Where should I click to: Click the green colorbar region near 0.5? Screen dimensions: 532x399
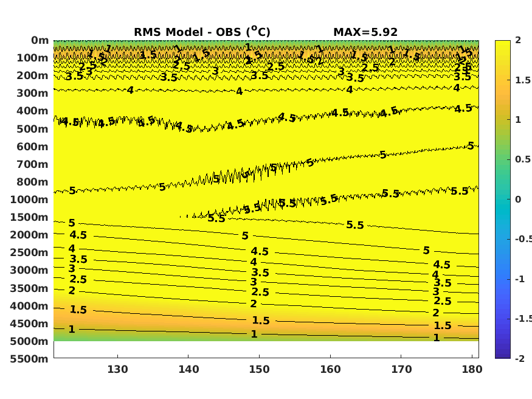502,159
